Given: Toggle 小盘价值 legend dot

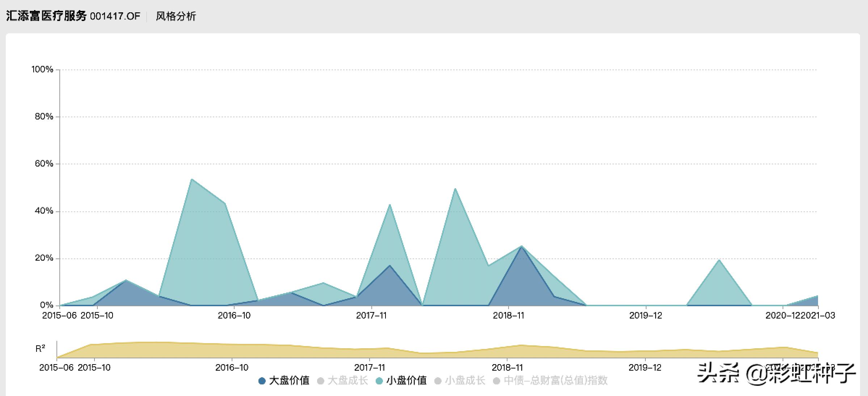Looking at the screenshot, I should point(379,381).
